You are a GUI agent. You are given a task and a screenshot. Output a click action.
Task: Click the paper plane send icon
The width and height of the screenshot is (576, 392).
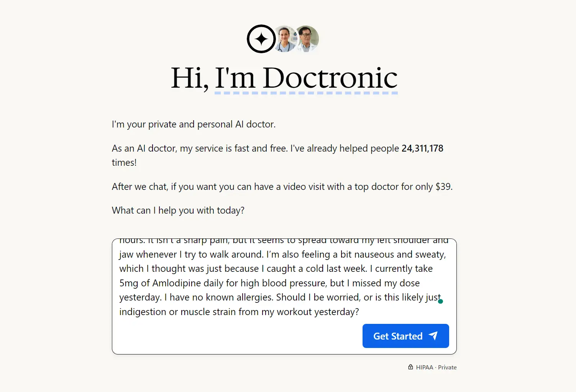point(433,336)
